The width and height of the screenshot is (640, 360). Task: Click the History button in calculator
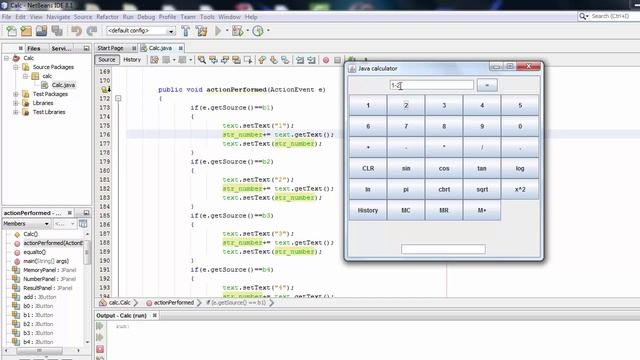coord(368,210)
